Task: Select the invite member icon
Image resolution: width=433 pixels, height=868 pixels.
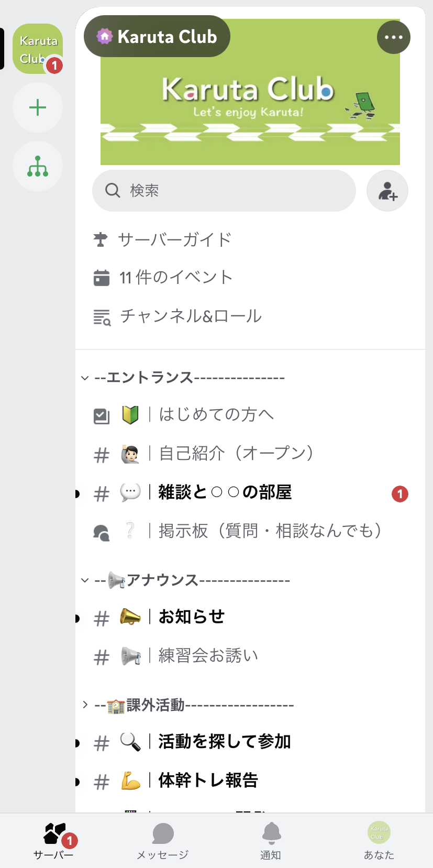Action: click(x=387, y=190)
